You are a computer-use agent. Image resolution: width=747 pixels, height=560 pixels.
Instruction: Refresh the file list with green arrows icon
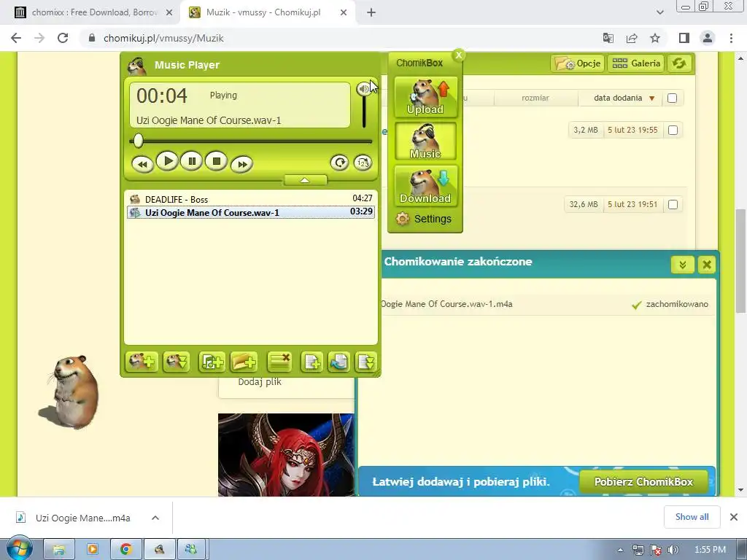coord(679,63)
